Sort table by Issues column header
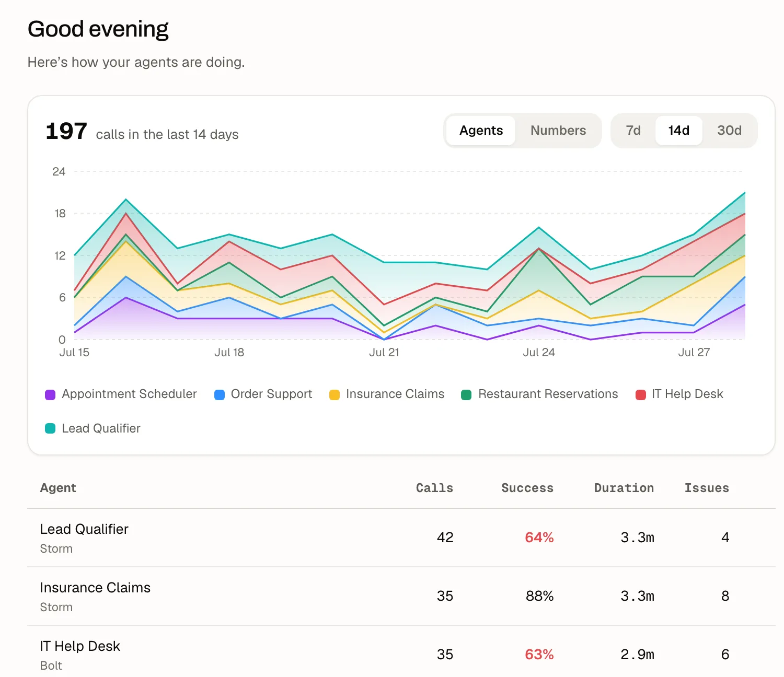 (707, 488)
